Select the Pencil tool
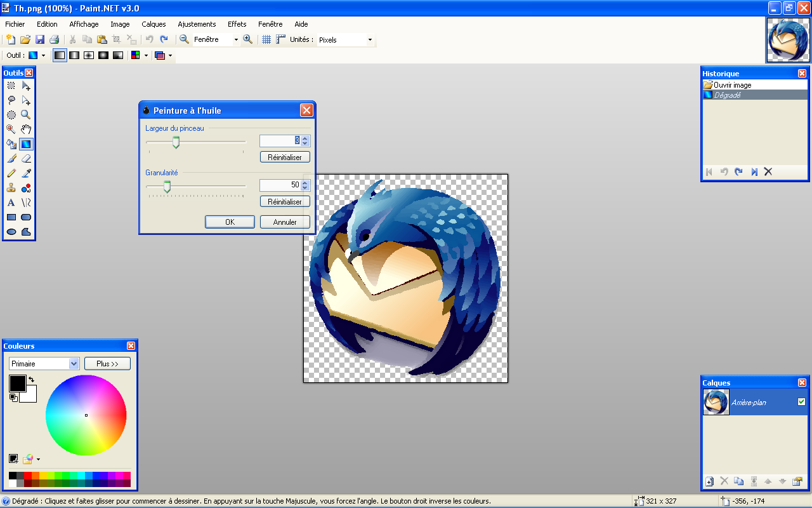The height and width of the screenshot is (508, 812). (x=11, y=173)
